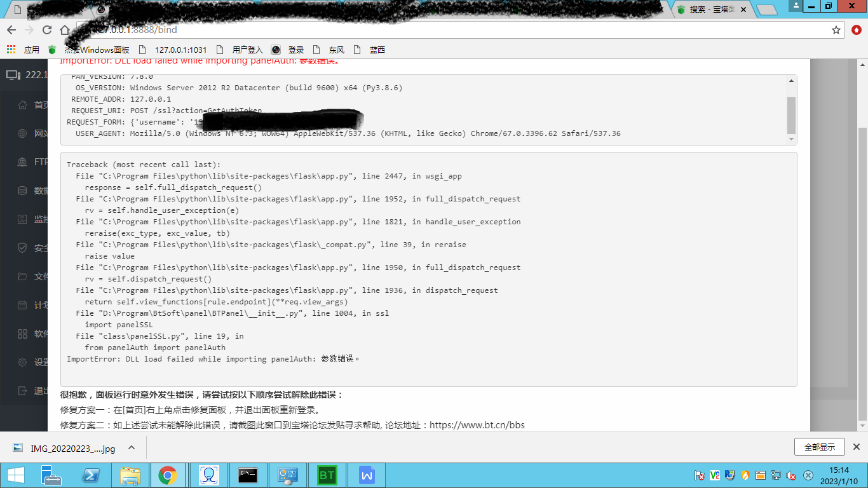Open the Command Prompt taskbar icon
Viewport: 868px width, 488px height.
pos(248,475)
